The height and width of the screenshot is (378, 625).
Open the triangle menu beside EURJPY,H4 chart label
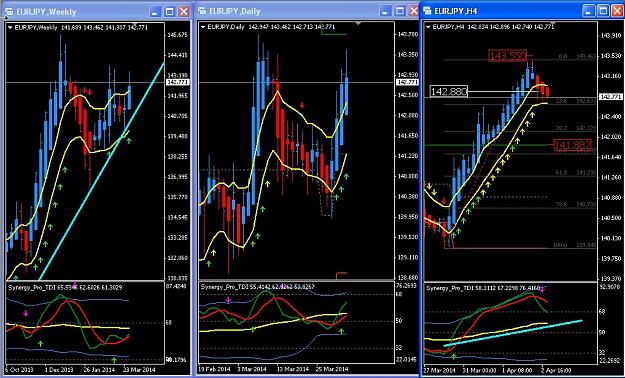coord(428,27)
